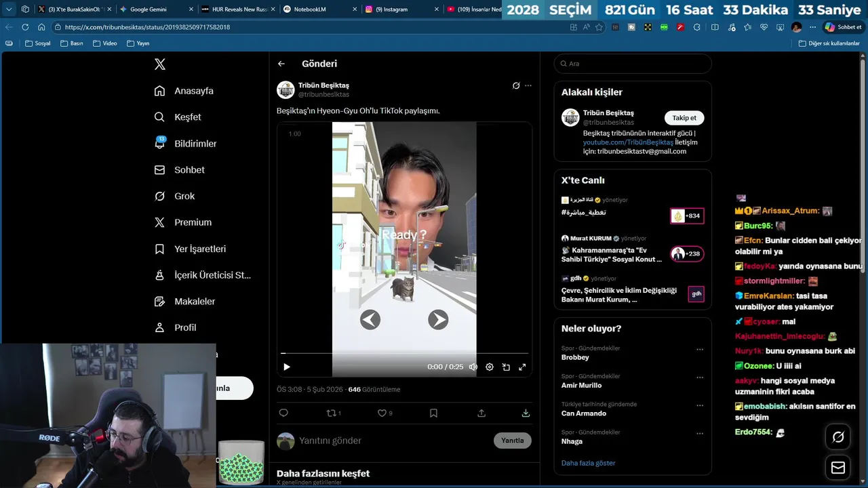The width and height of the screenshot is (868, 488).
Task: Click Daha fazla göster link
Action: [589, 463]
